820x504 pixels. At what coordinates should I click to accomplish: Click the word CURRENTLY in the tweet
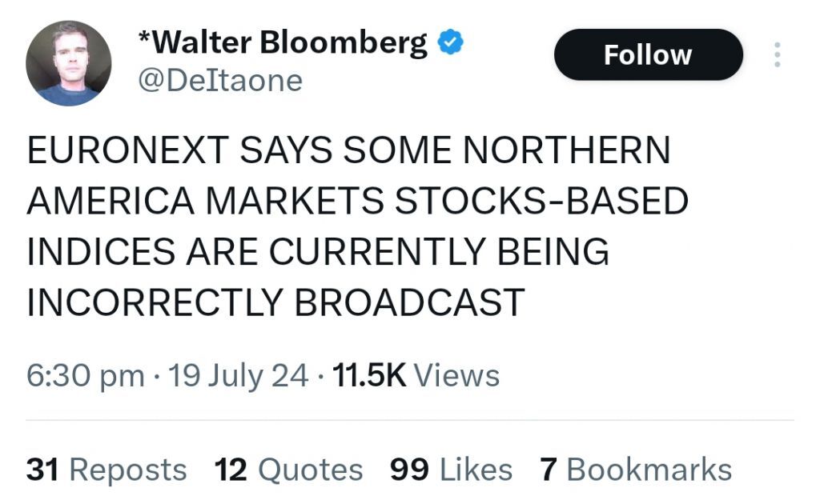click(x=372, y=252)
